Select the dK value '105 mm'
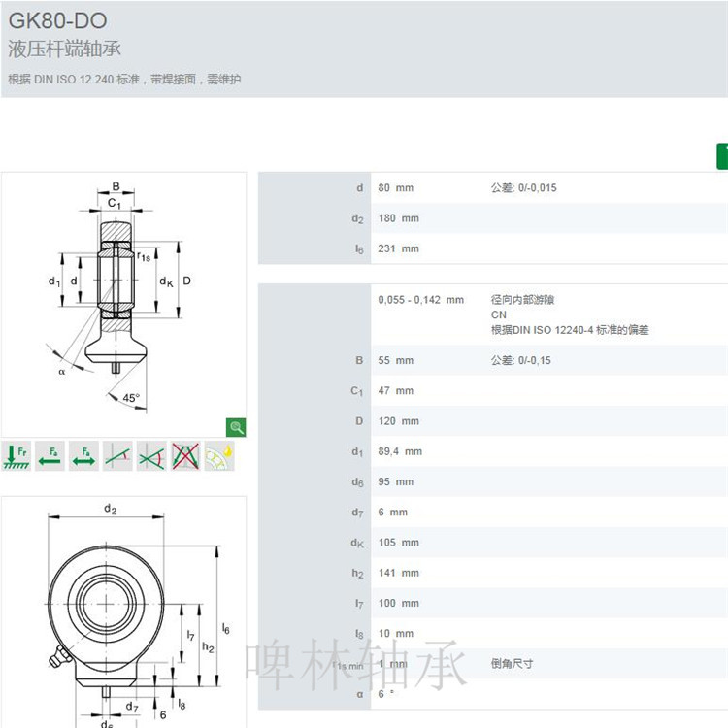The height and width of the screenshot is (728, 728). (398, 543)
